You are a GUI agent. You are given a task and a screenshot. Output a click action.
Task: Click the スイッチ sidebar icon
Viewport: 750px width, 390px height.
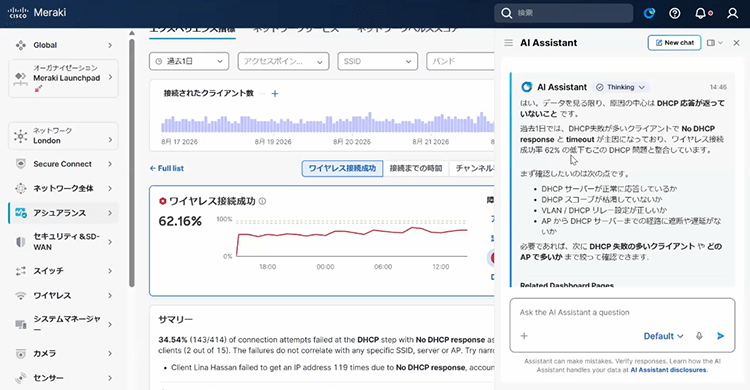21,271
